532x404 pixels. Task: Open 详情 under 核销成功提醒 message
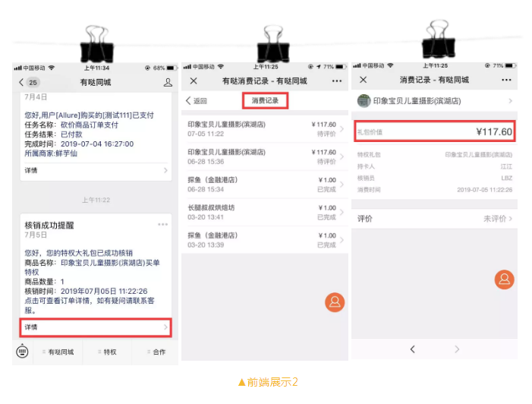pyautogui.click(x=96, y=327)
